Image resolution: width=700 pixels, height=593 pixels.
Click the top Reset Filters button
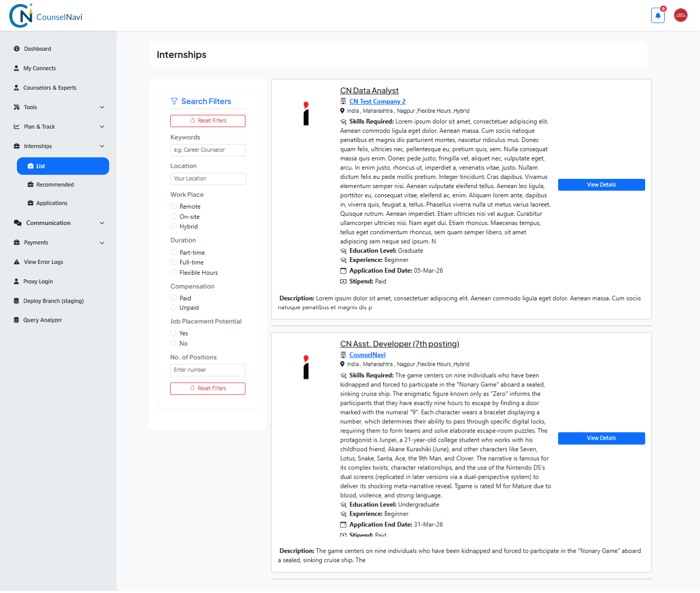tap(208, 120)
